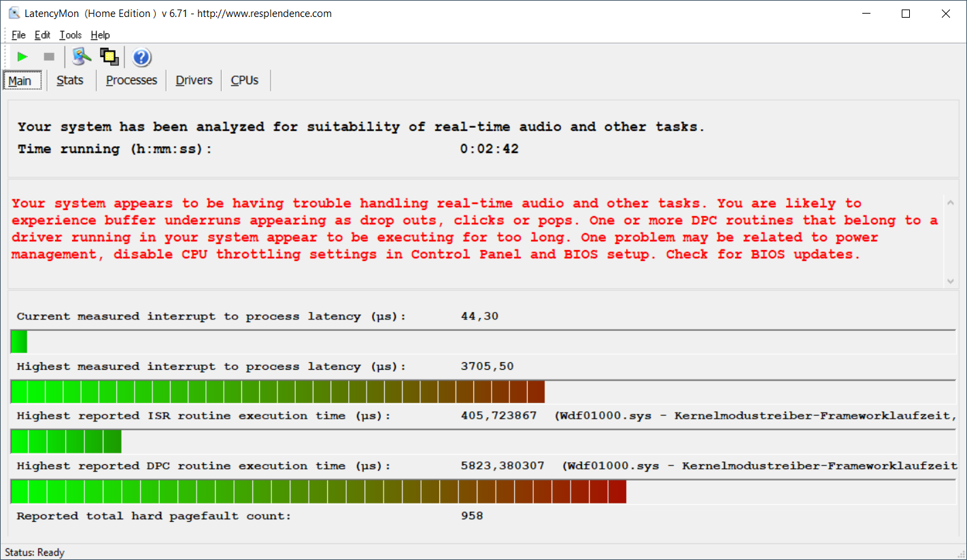Screen dimensions: 967x560
Task: Switch to the Processes tab
Action: [131, 80]
